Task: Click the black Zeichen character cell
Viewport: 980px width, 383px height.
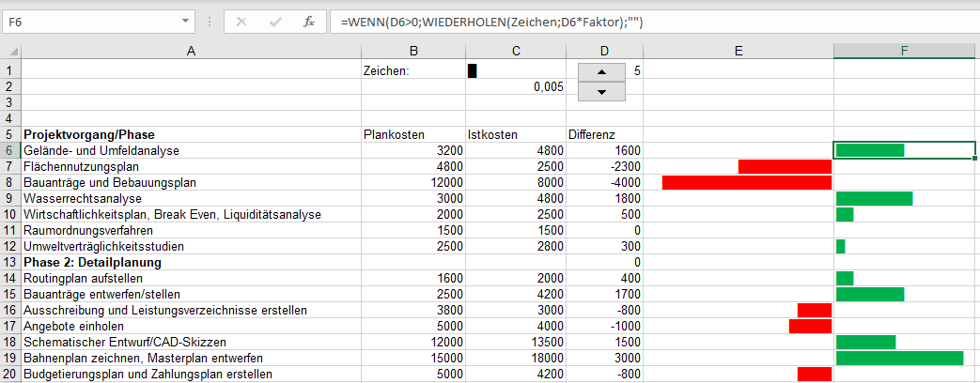Action: (x=473, y=70)
